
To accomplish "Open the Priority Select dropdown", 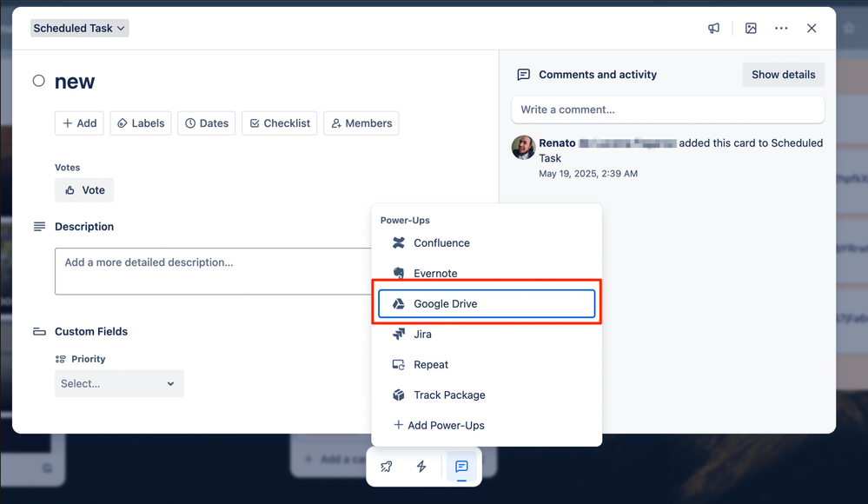I will point(119,383).
